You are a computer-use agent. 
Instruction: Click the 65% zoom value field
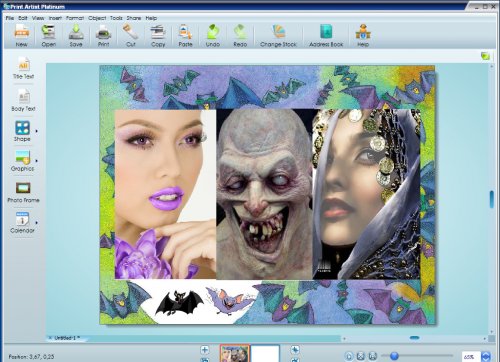pos(470,357)
